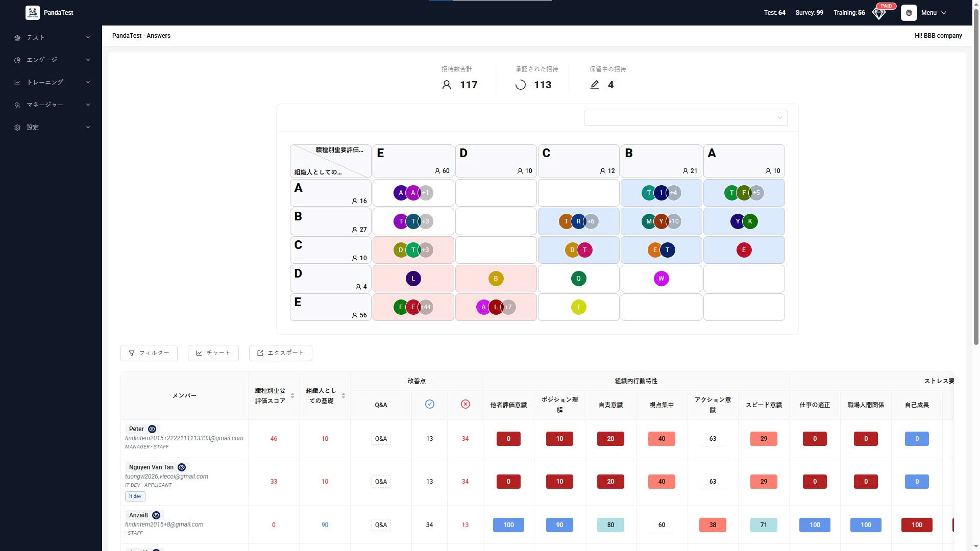Open the Q&A link in Peter's row
This screenshot has width=980, height=551.
(381, 438)
